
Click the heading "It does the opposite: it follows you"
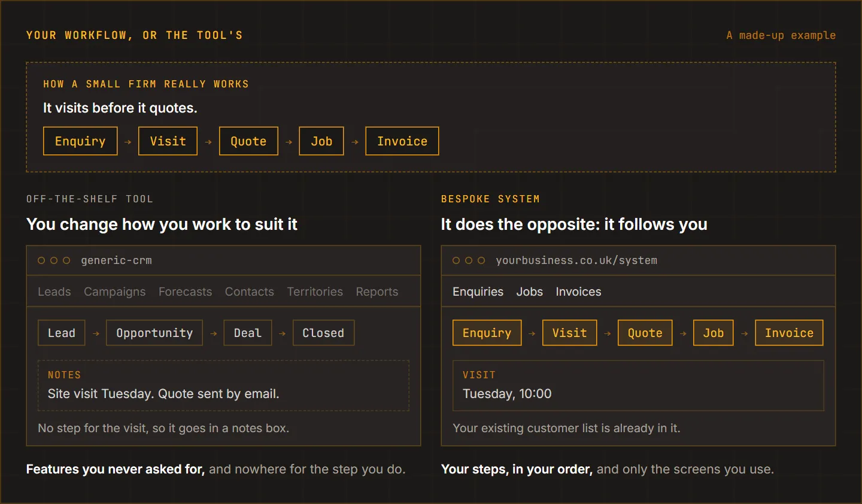[x=574, y=224]
